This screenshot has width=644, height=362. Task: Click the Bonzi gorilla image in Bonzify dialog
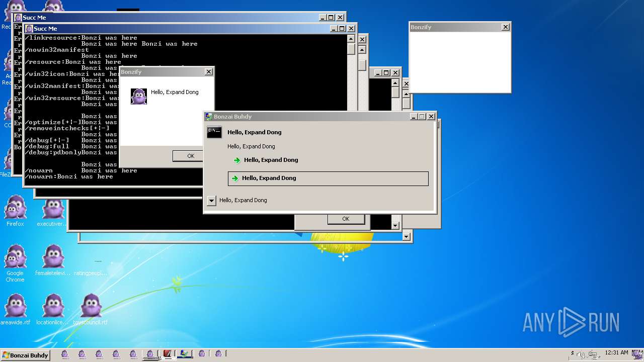pyautogui.click(x=139, y=96)
